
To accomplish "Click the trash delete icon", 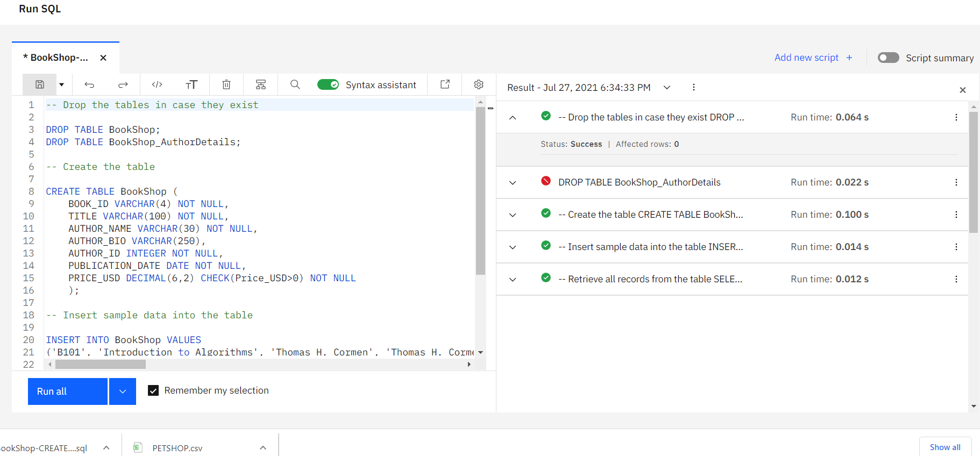I will click(x=226, y=84).
